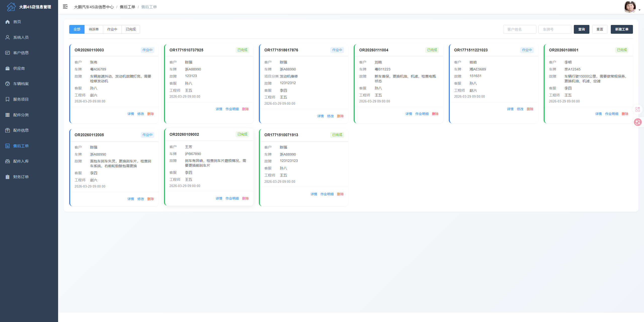644x322 pixels.
Task: Focus the 客户姓名 search field
Action: click(519, 29)
